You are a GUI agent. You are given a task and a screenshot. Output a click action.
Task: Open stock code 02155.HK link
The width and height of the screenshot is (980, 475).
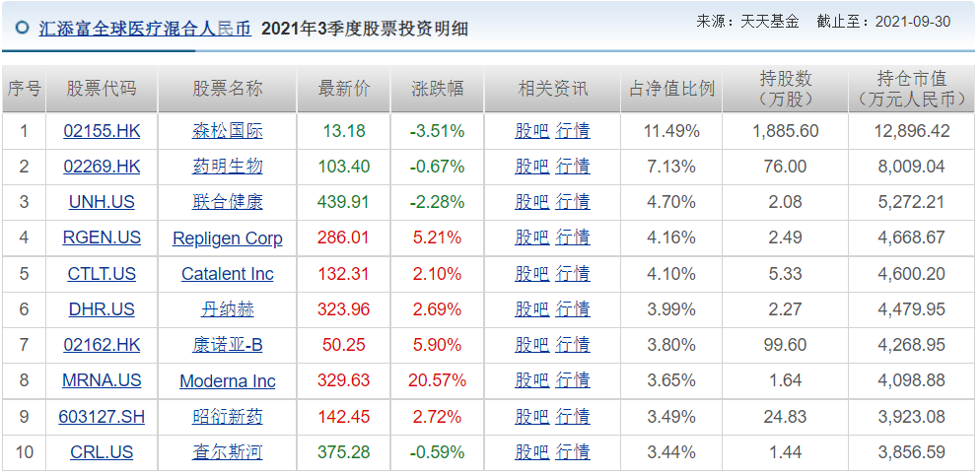click(x=102, y=131)
